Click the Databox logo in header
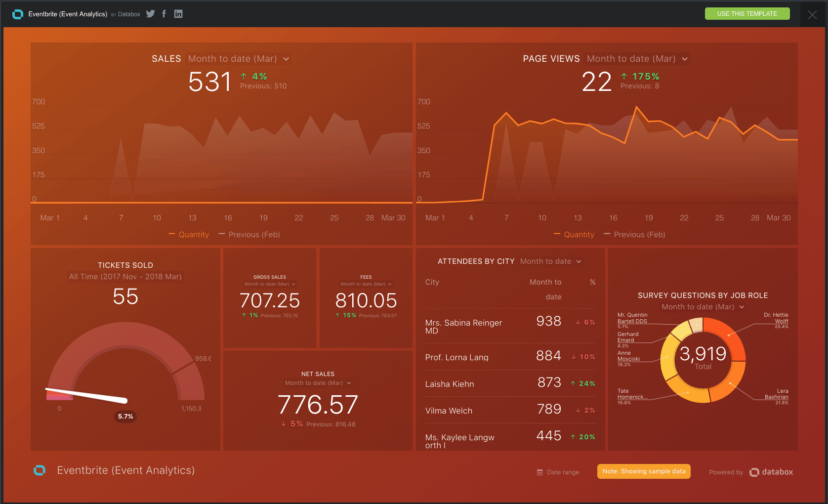Screen dimensions: 828x504 tap(18, 14)
